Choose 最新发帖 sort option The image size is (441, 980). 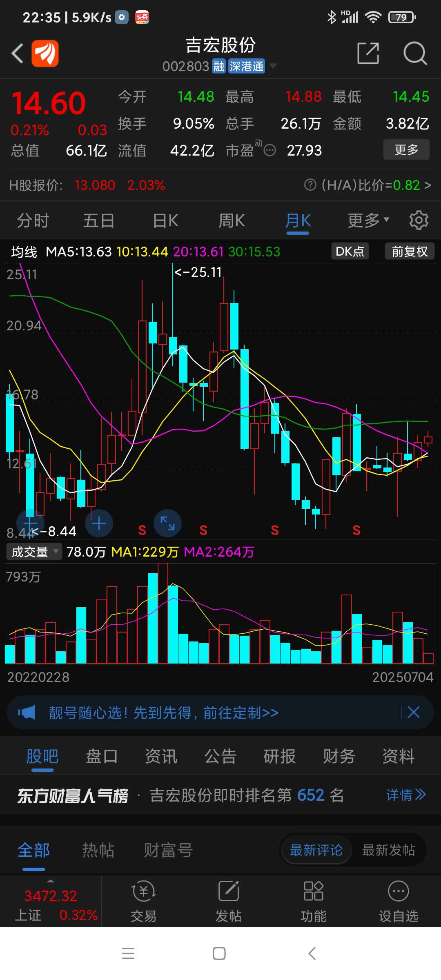[389, 850]
